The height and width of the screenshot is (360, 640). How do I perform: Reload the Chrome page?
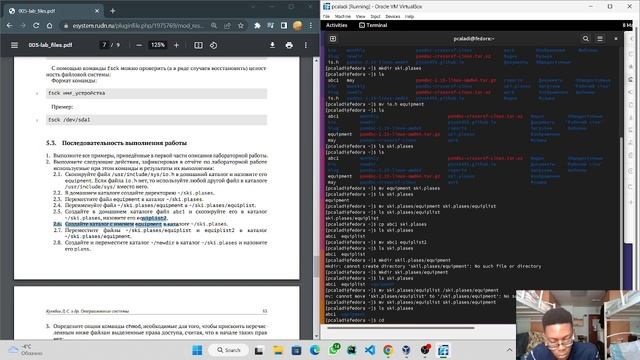tap(36, 25)
